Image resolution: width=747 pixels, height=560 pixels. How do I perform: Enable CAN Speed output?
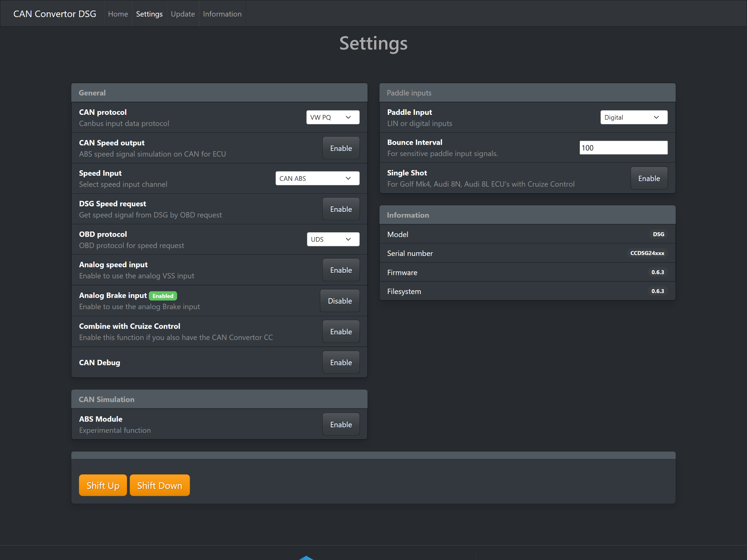coord(341,148)
